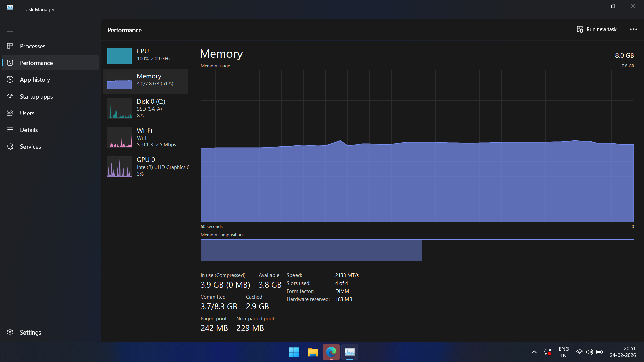This screenshot has width=644, height=362.
Task: Show hidden icons with taskbar chevron
Action: click(x=534, y=352)
